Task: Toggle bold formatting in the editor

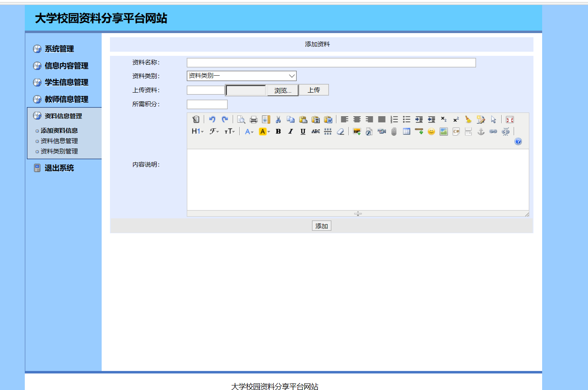Action: [x=278, y=132]
